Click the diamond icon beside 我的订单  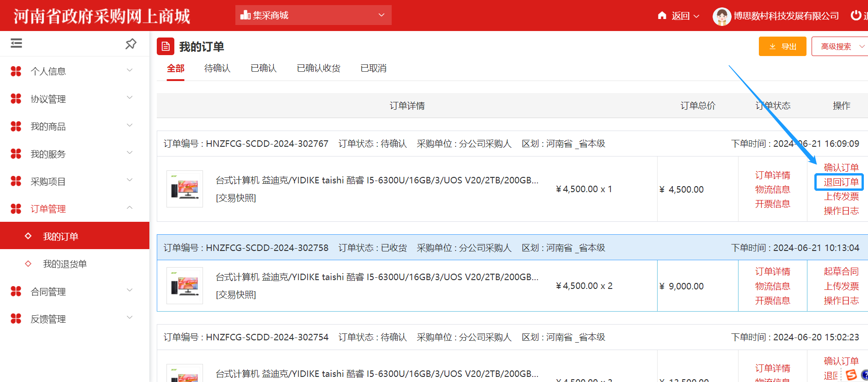tap(28, 236)
